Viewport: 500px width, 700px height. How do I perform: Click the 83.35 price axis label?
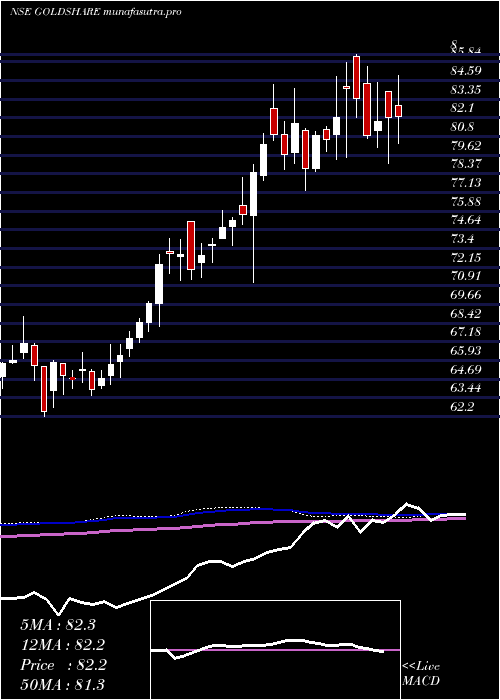(466, 89)
